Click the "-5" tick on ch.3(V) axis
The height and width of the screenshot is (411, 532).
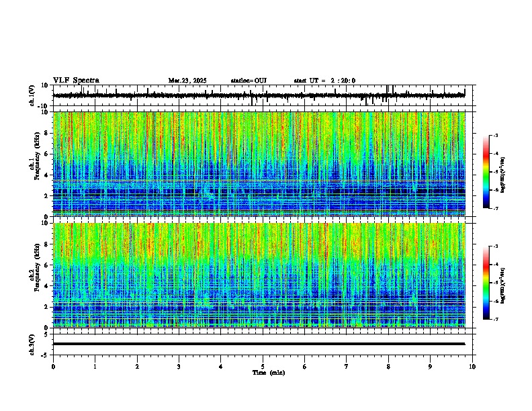(x=45, y=355)
